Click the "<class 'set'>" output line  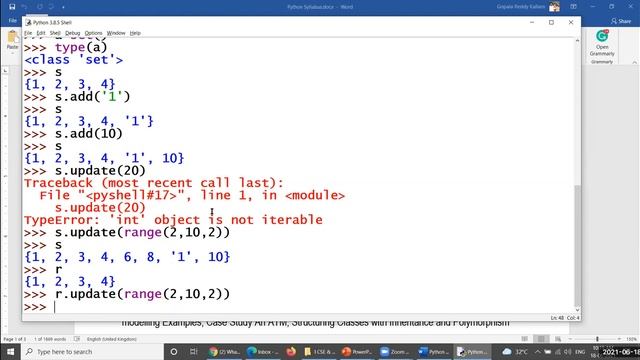tap(73, 60)
